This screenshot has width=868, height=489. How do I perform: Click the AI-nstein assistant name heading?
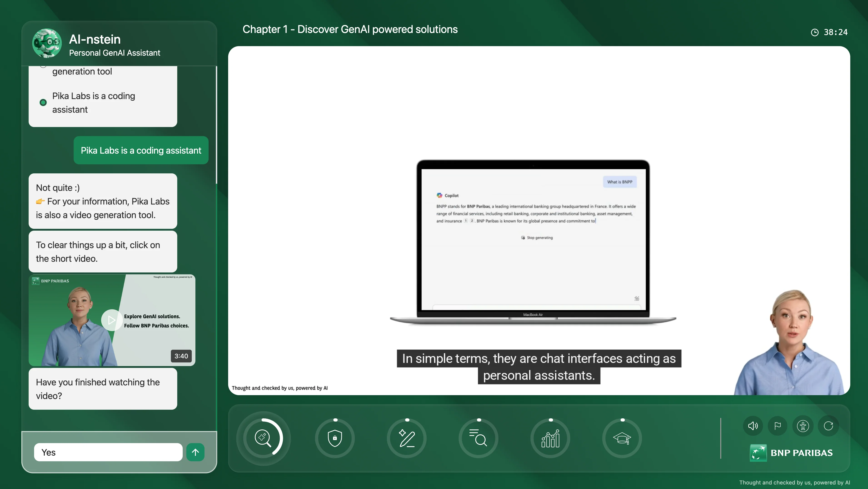(x=95, y=40)
